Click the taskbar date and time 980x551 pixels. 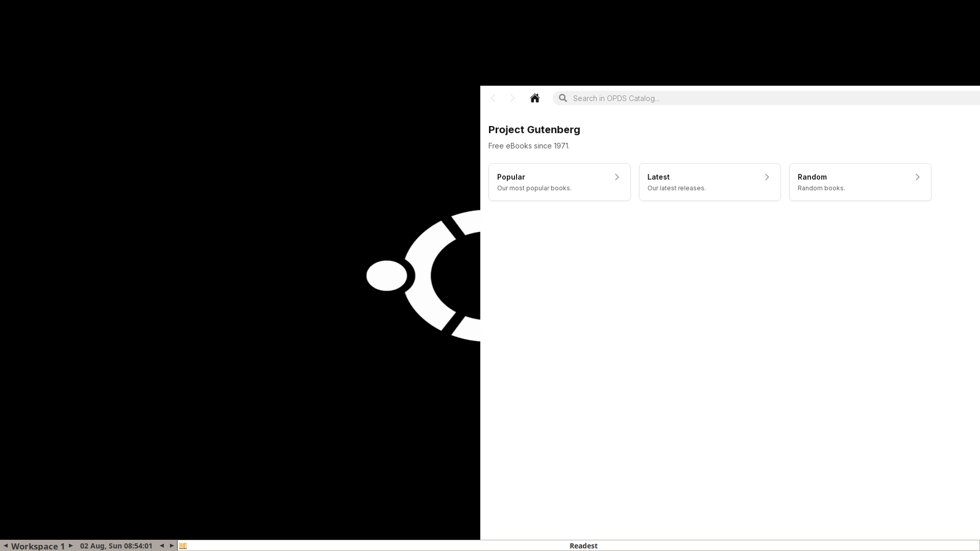point(116,546)
